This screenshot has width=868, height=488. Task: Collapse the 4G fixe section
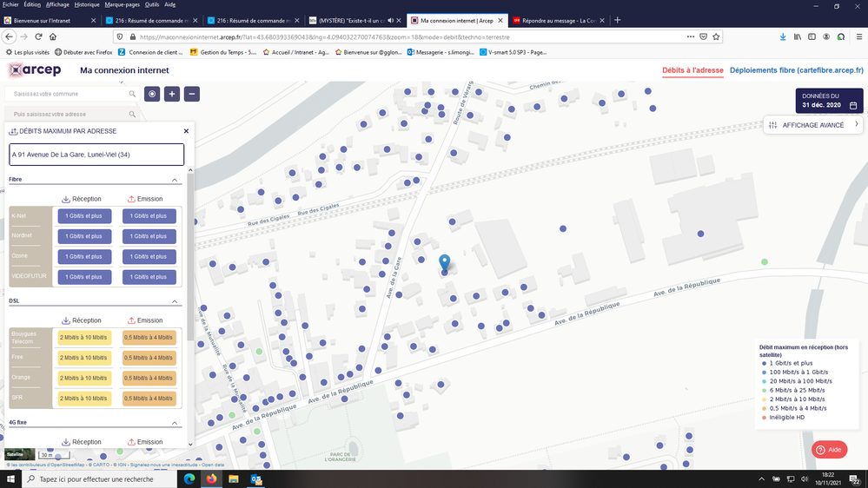click(176, 423)
